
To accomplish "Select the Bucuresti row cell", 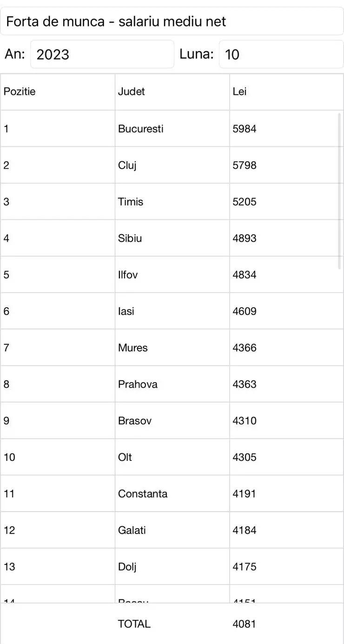I will click(141, 129).
